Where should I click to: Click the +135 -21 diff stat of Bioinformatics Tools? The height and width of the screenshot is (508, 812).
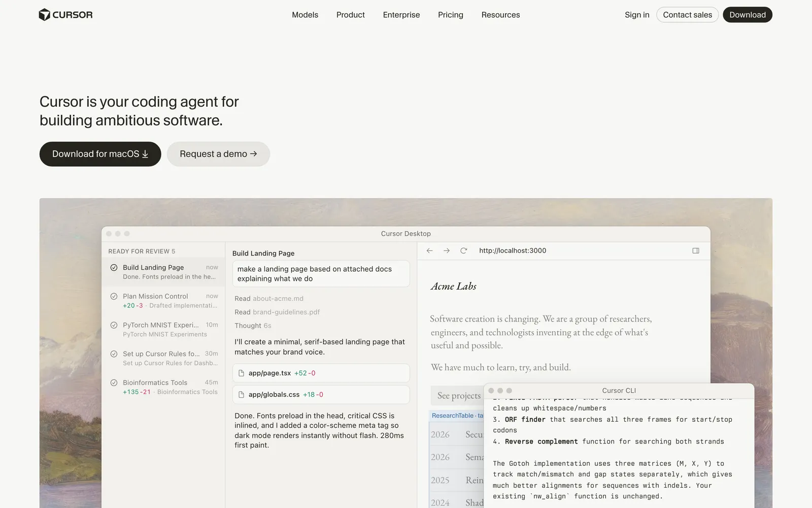(137, 392)
